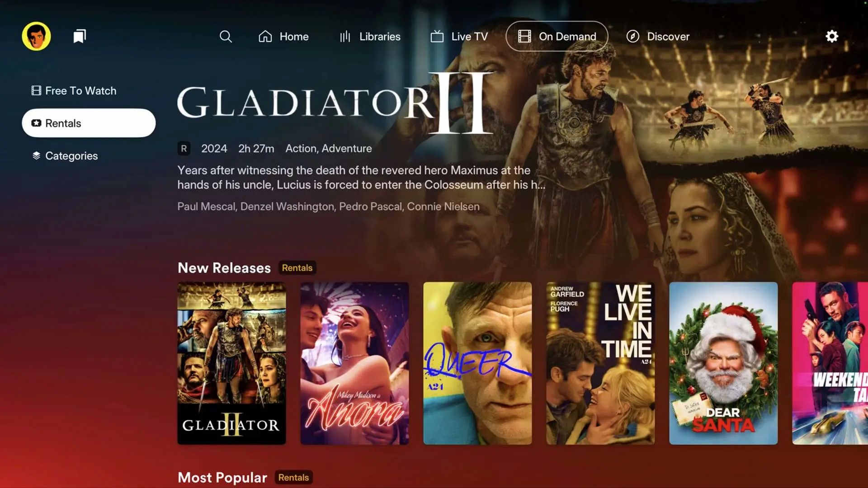
Task: Click the user profile avatar
Action: click(x=36, y=36)
